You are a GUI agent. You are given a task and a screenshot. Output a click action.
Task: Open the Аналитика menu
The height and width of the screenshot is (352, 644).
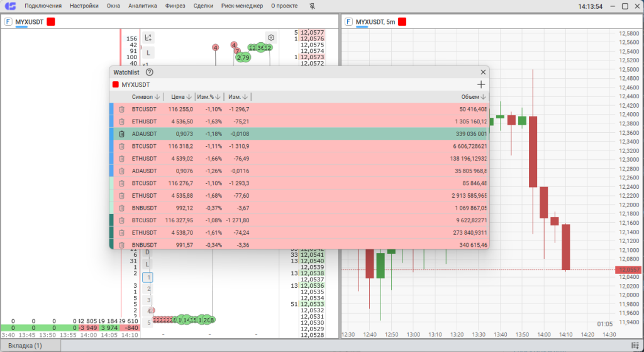point(143,6)
